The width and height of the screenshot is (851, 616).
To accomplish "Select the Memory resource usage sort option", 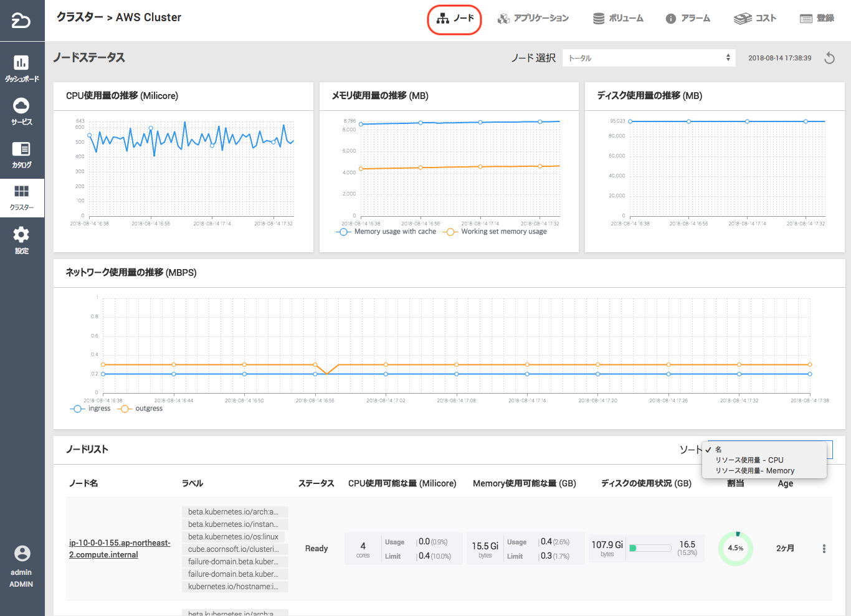I will pos(754,471).
